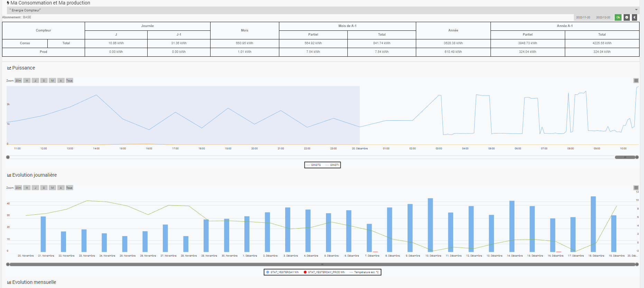Viewport: 644px width, 288px height.
Task: Set Evolution journalière zoom to 30m
Action: coord(18,188)
